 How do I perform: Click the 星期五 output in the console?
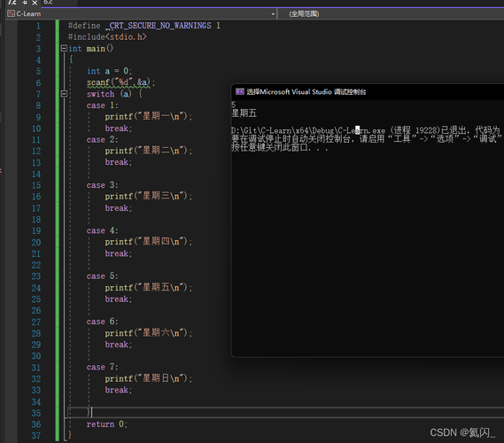(244, 113)
